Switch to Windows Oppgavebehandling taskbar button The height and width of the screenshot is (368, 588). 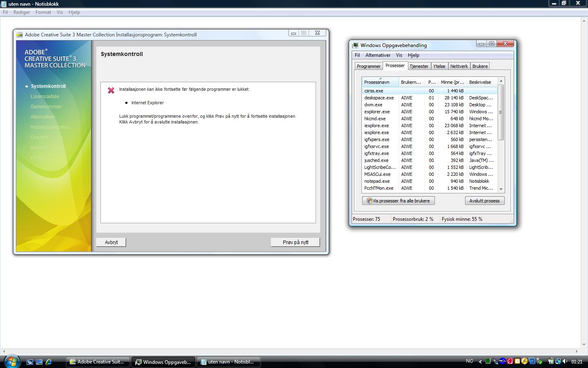(x=163, y=362)
